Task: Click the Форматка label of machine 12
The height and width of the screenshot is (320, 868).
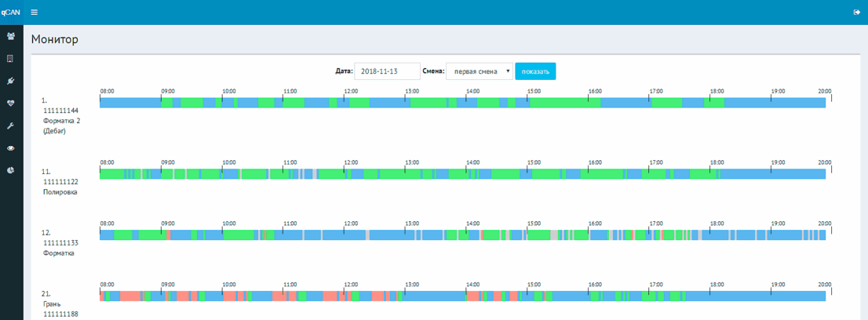Action: click(x=59, y=253)
